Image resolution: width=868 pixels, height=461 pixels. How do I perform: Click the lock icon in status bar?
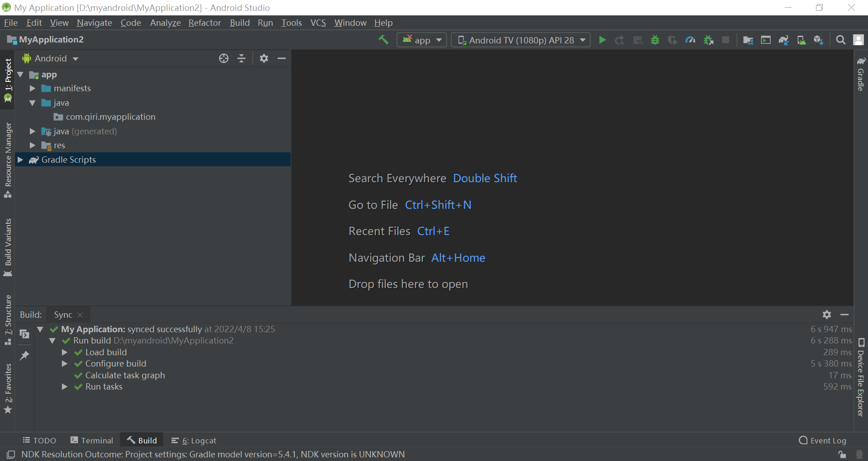point(842,454)
